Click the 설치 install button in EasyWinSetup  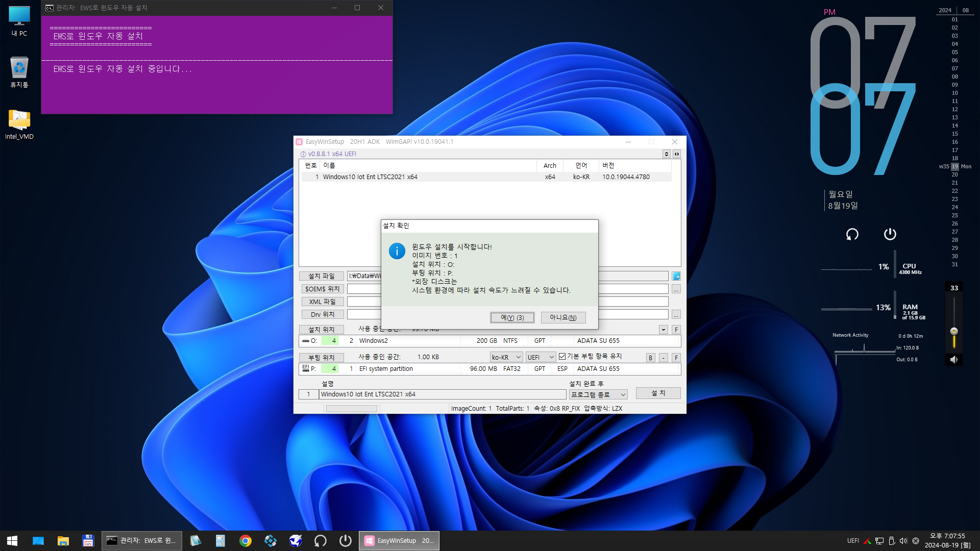pos(658,393)
